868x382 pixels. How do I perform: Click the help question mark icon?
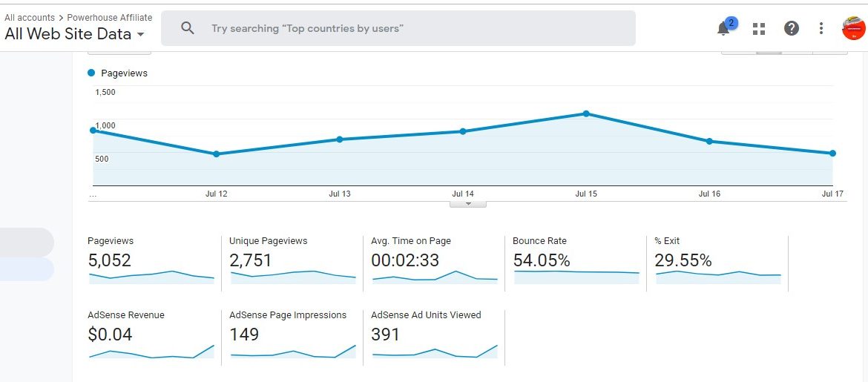click(792, 29)
